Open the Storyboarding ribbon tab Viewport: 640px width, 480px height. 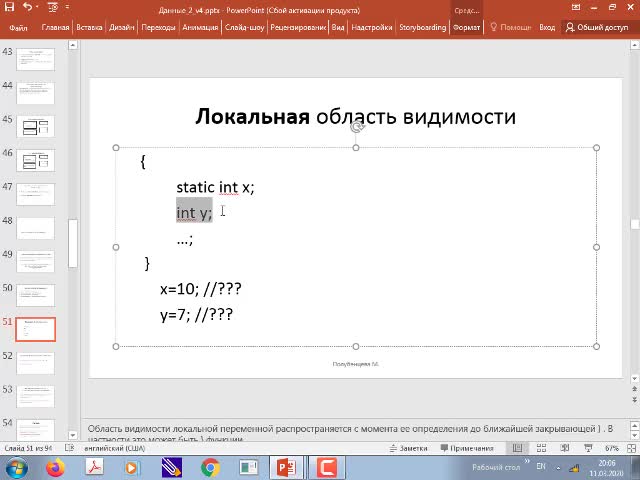422,27
